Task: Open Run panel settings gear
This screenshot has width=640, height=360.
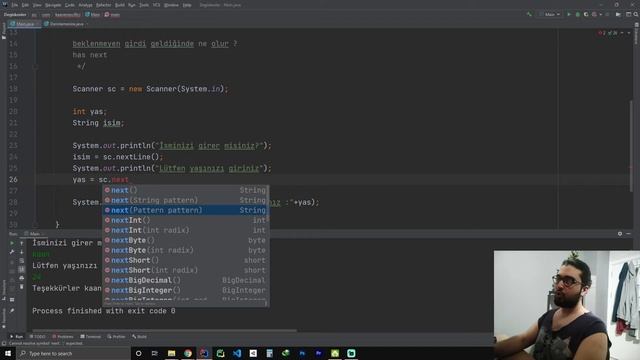Action: click(x=620, y=233)
